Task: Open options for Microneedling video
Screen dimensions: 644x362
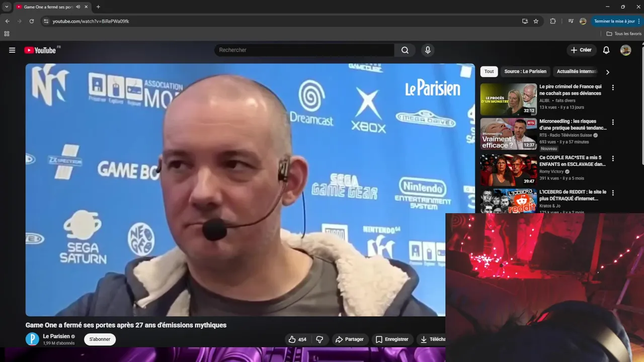Action: pos(613,122)
